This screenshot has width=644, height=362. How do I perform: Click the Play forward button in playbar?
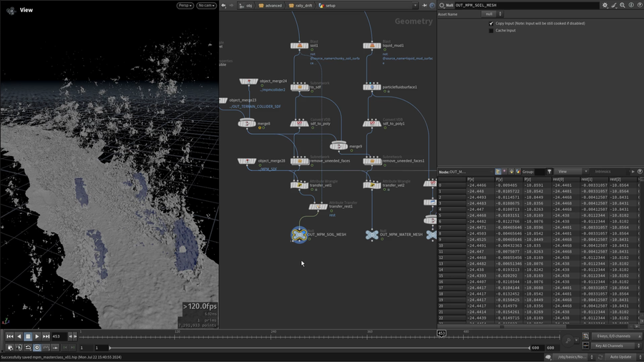click(x=36, y=336)
